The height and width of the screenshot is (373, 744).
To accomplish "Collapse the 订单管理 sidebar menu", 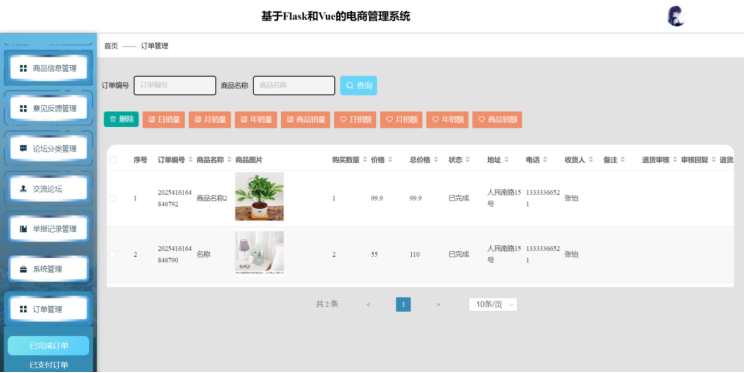I will click(48, 309).
